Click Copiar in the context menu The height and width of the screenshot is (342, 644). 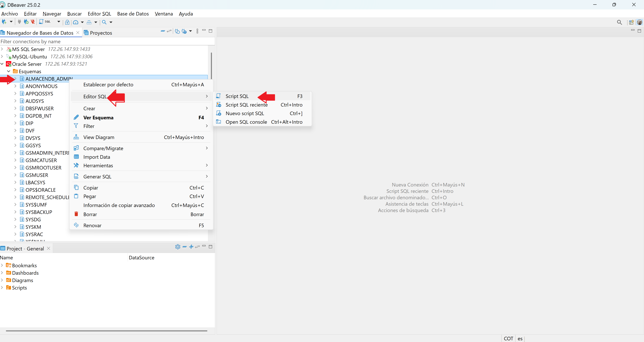[x=141, y=188]
